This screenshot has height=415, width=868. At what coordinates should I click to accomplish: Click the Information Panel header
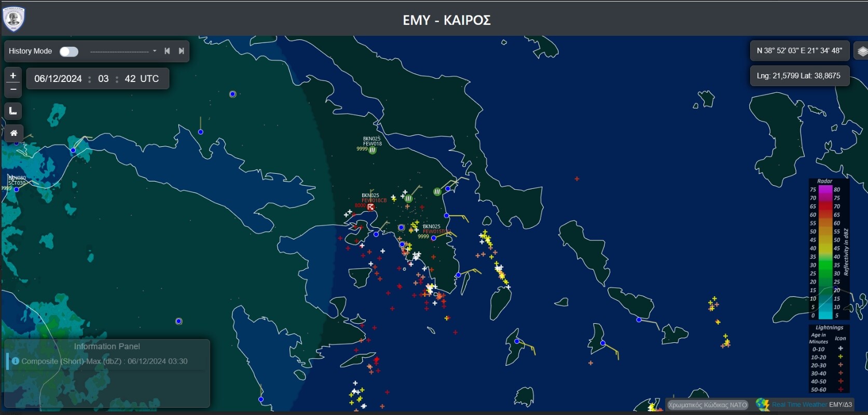[x=107, y=346]
